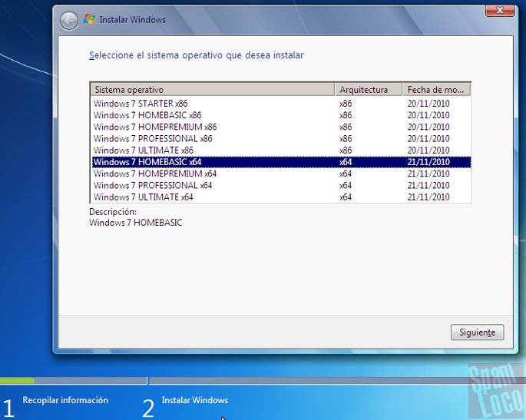Click the green installation progress bar
Screen dimensions: 526x420
click(x=17, y=381)
